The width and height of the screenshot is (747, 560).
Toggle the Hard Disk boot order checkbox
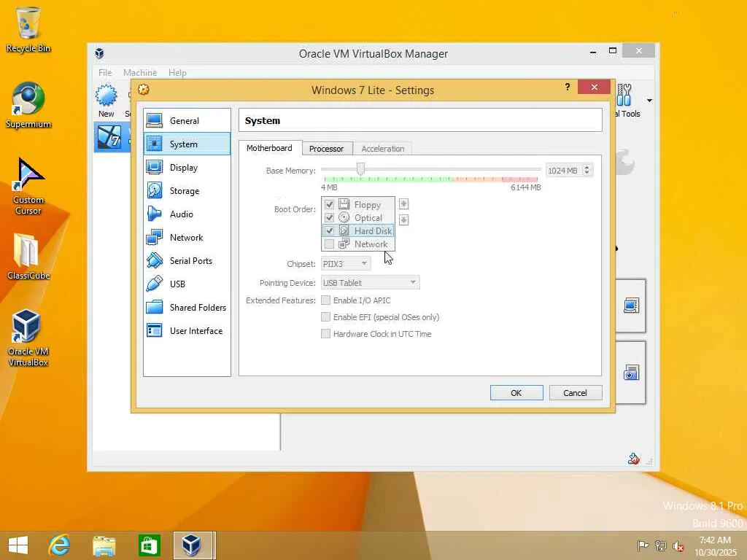329,231
